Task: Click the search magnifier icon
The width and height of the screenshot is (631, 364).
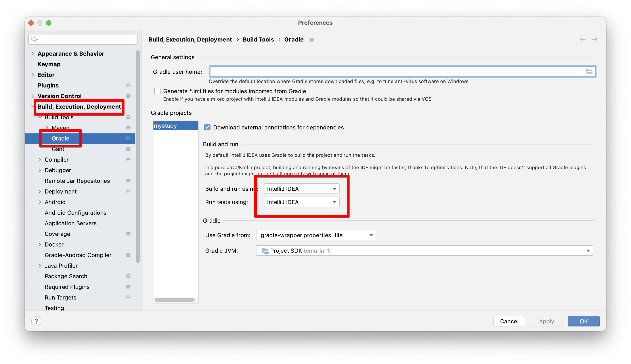Action: (x=34, y=39)
